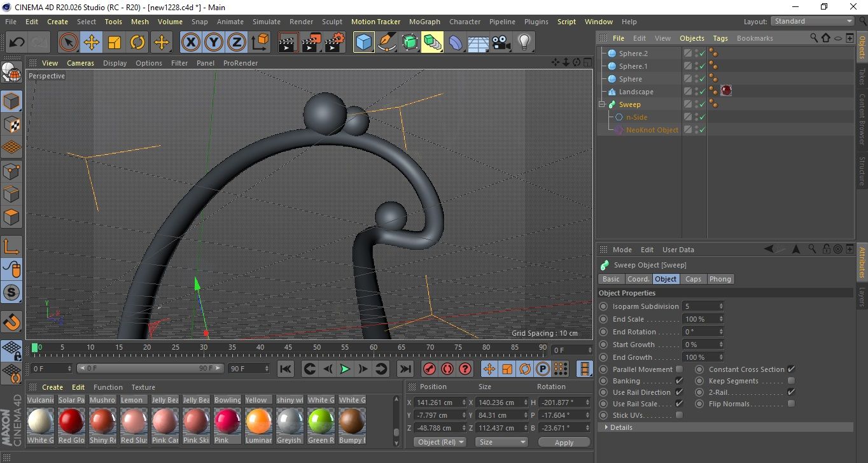Open the Cameras viewport menu
The image size is (868, 463).
(81, 63)
